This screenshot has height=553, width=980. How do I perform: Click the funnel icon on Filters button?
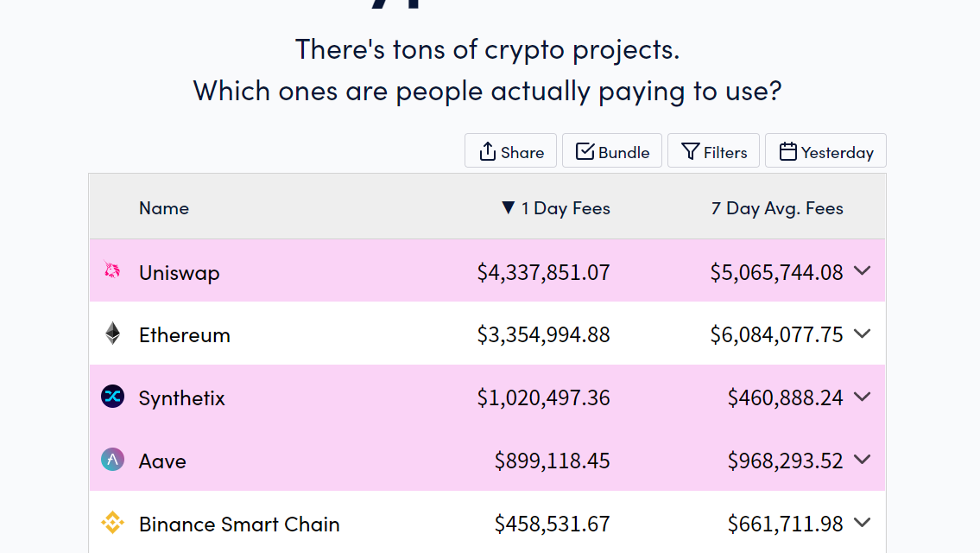[x=690, y=150]
